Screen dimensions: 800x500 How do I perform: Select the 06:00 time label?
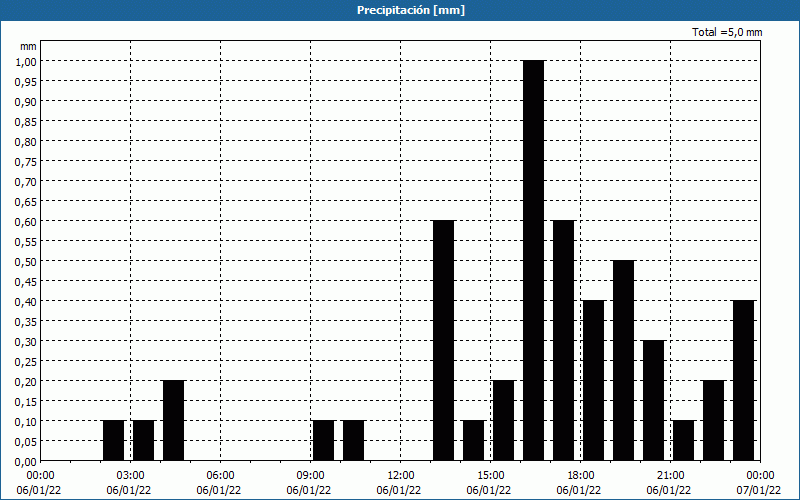coord(220,476)
